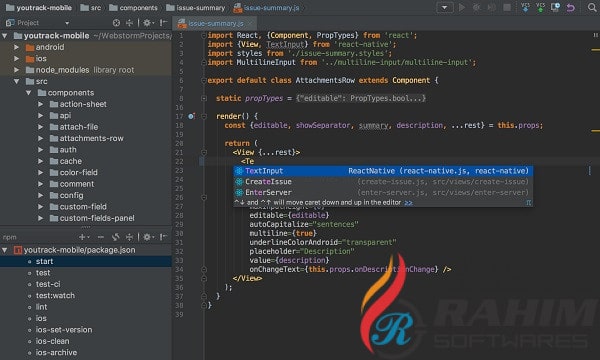Screen dimensions: 600x360
Task: Click the >> link in completion hint
Action: (408, 203)
